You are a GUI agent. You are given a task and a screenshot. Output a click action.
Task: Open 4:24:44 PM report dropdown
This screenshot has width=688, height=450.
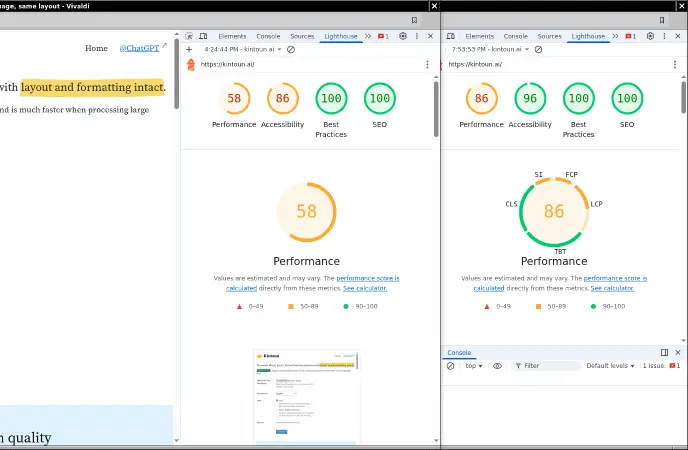(243, 50)
